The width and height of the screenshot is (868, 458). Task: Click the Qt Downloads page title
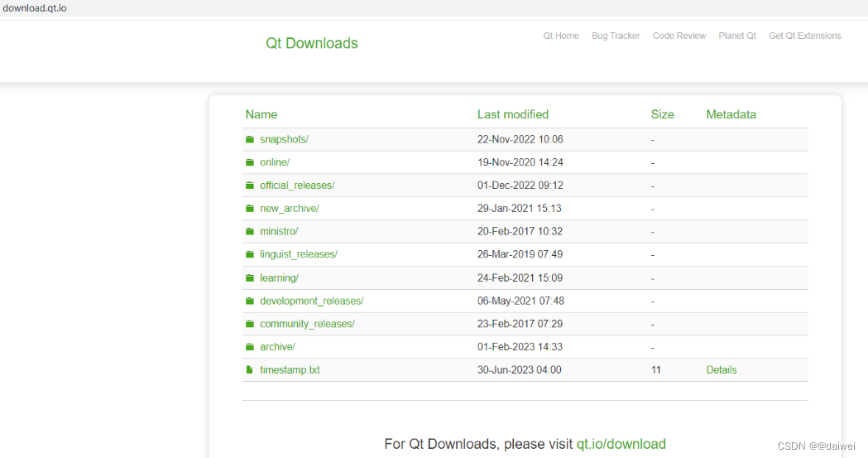click(312, 43)
